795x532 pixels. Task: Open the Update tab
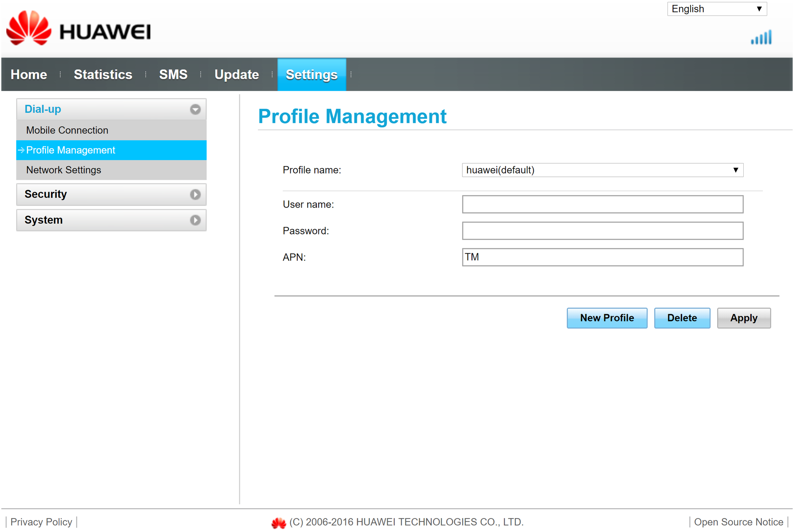click(x=237, y=74)
